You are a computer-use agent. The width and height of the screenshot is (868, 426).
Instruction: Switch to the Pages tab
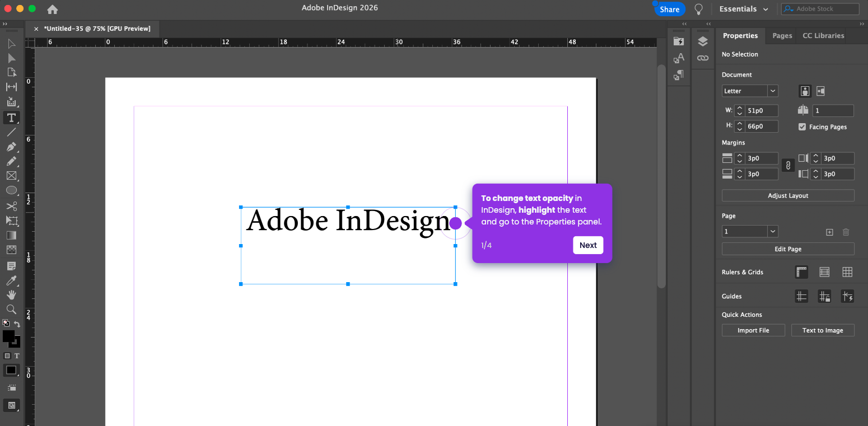(782, 35)
